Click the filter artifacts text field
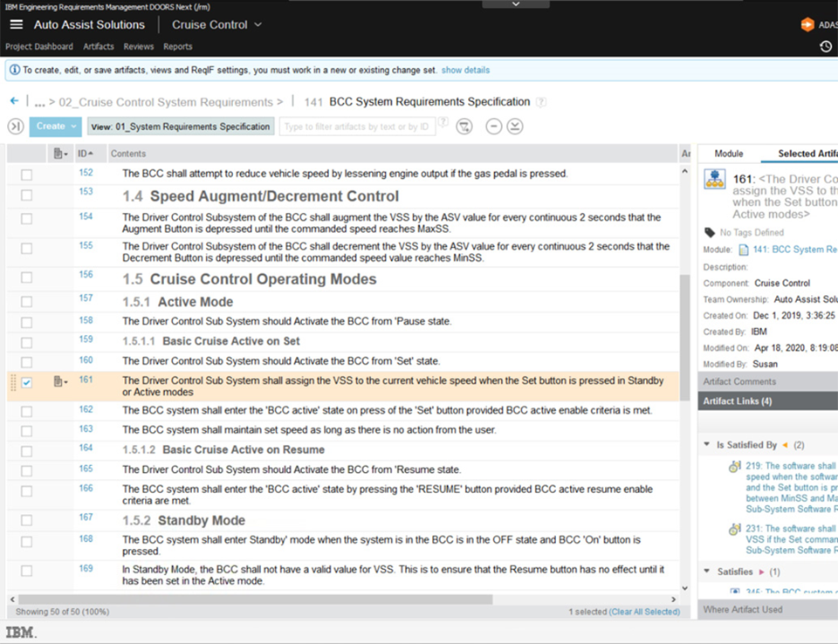This screenshot has height=644, width=838. pyautogui.click(x=357, y=127)
